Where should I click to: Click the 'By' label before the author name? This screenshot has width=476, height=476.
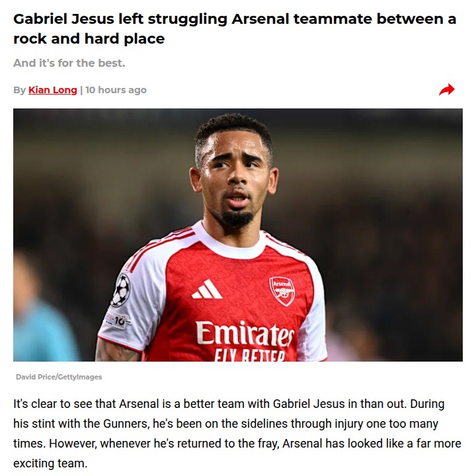point(19,90)
